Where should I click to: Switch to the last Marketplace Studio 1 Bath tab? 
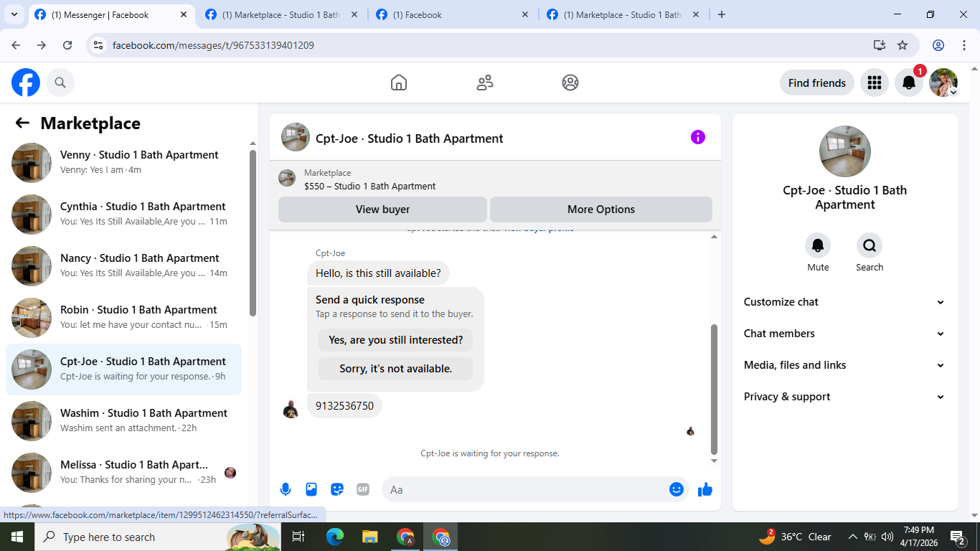(623, 15)
